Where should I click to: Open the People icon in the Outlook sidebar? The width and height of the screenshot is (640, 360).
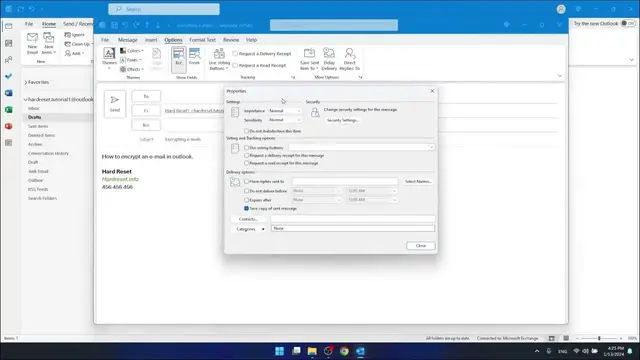tap(9, 60)
